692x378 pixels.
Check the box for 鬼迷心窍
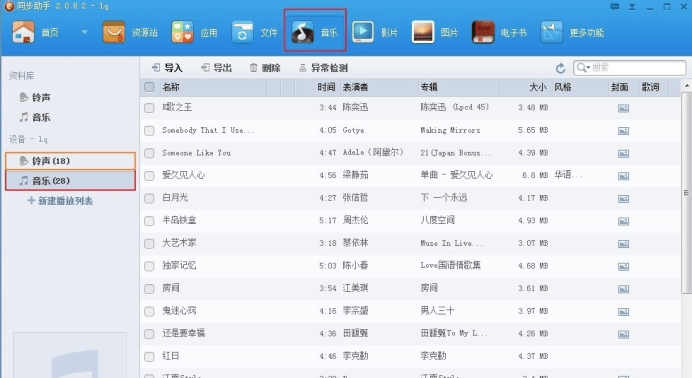[x=149, y=311]
